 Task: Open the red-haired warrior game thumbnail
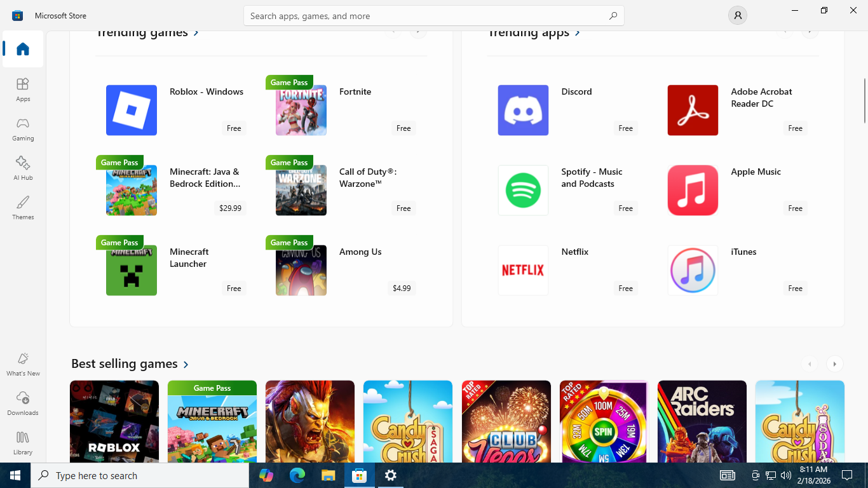(310, 421)
